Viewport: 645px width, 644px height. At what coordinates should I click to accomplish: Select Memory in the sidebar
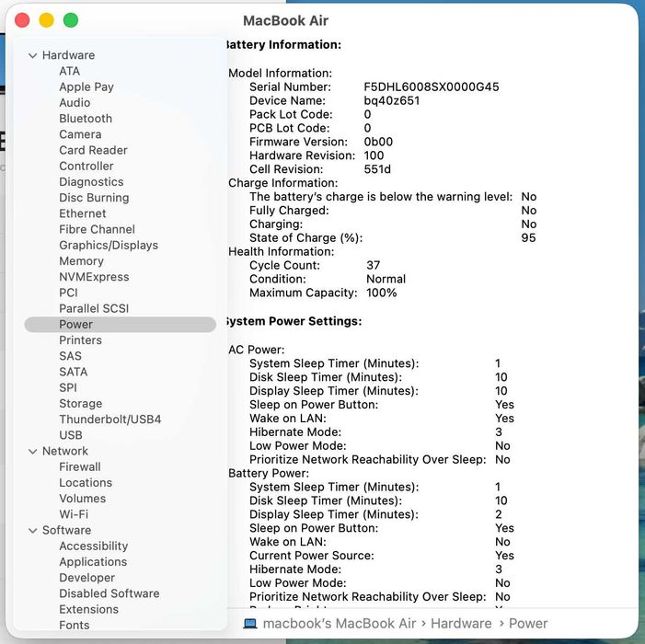82,261
